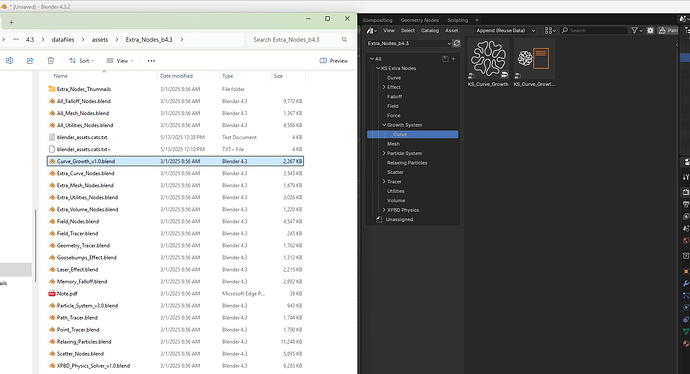The width and height of the screenshot is (690, 374).
Task: Select Curve_Growth_v1.0.blend file
Action: (175, 161)
